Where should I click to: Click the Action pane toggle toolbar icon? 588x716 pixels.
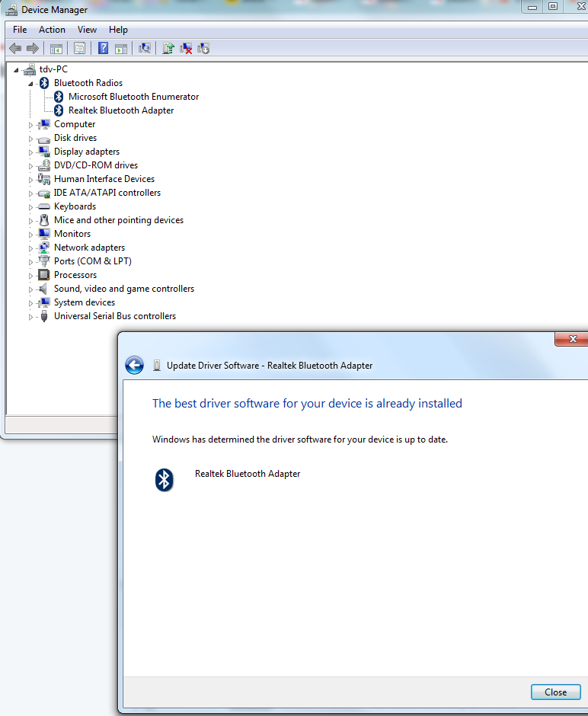(x=121, y=49)
